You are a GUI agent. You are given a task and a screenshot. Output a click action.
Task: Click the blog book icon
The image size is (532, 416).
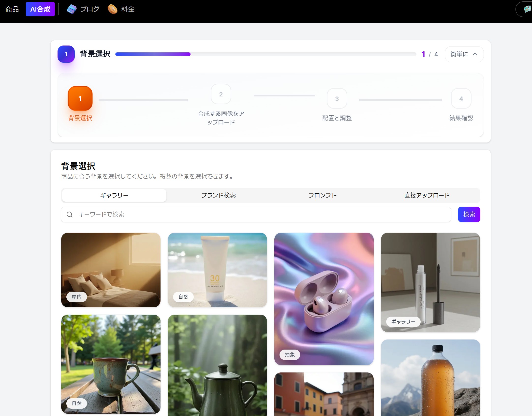(x=72, y=9)
